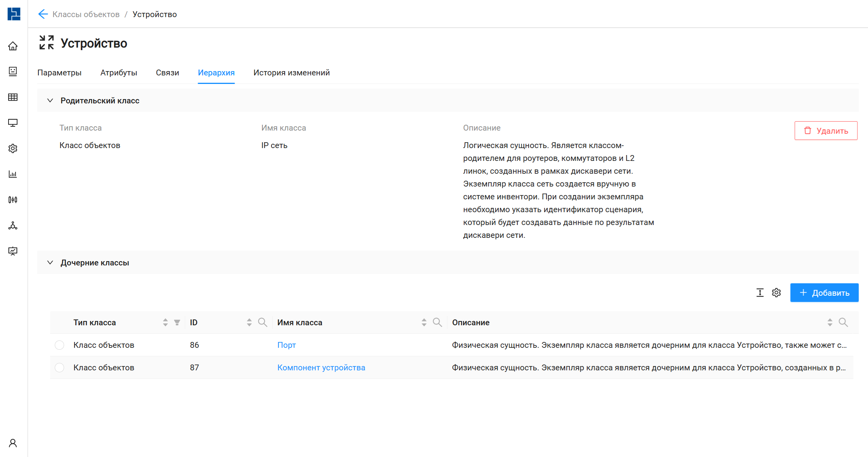This screenshot has width=868, height=457.
Task: Open the user profile icon at bottom
Action: (x=13, y=443)
